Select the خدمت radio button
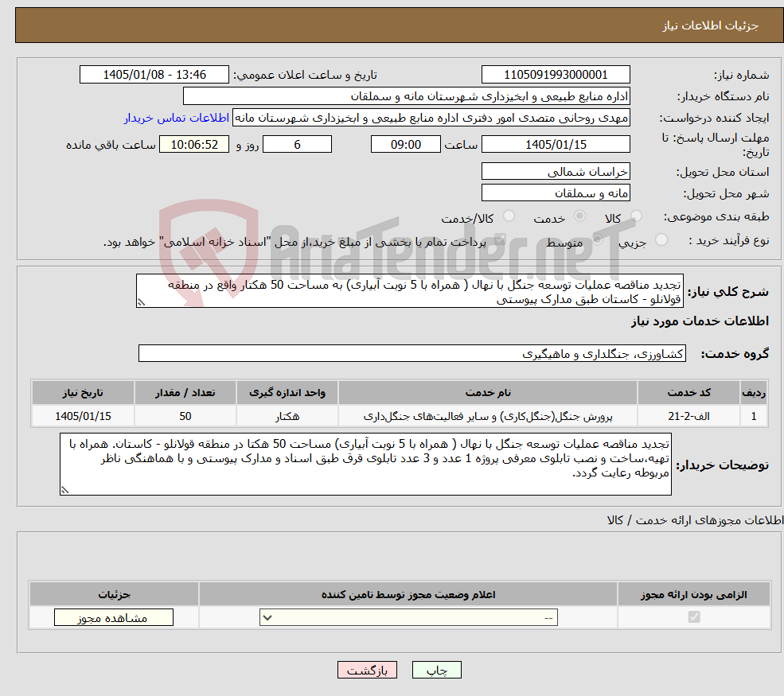784x696 pixels. (579, 216)
